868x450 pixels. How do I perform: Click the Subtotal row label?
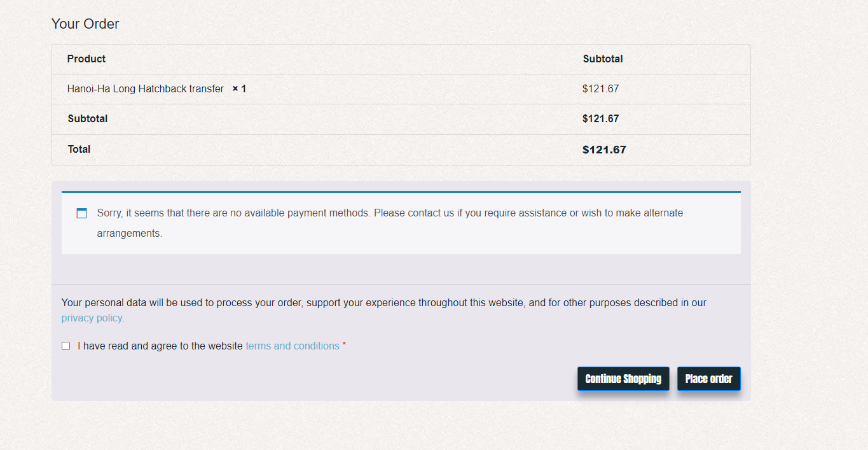[x=88, y=119]
